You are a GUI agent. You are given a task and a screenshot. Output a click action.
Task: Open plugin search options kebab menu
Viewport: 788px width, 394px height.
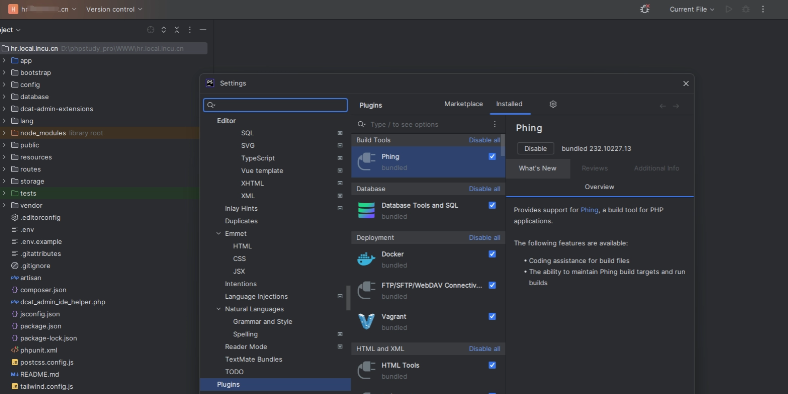[495, 124]
